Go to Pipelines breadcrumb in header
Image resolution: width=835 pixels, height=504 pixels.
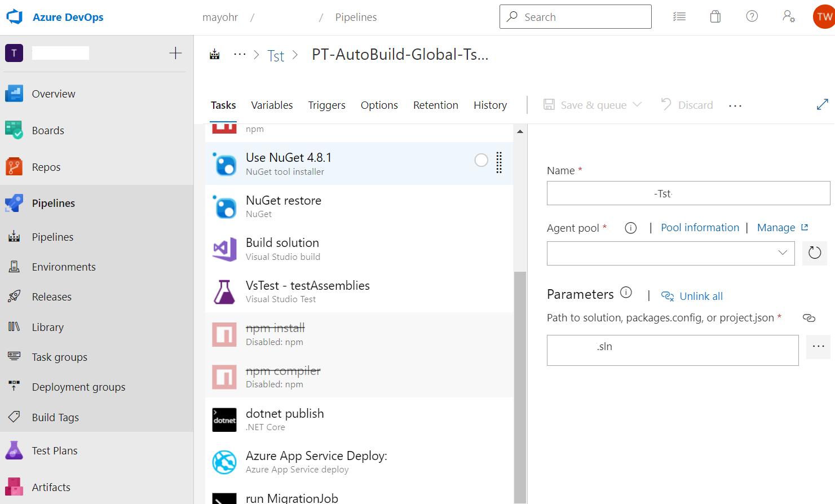pyautogui.click(x=356, y=17)
